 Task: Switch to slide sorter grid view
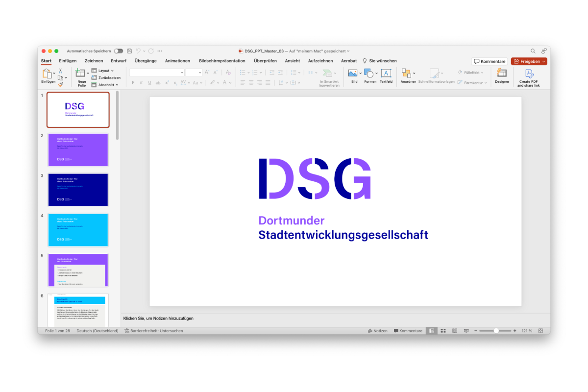(x=443, y=331)
